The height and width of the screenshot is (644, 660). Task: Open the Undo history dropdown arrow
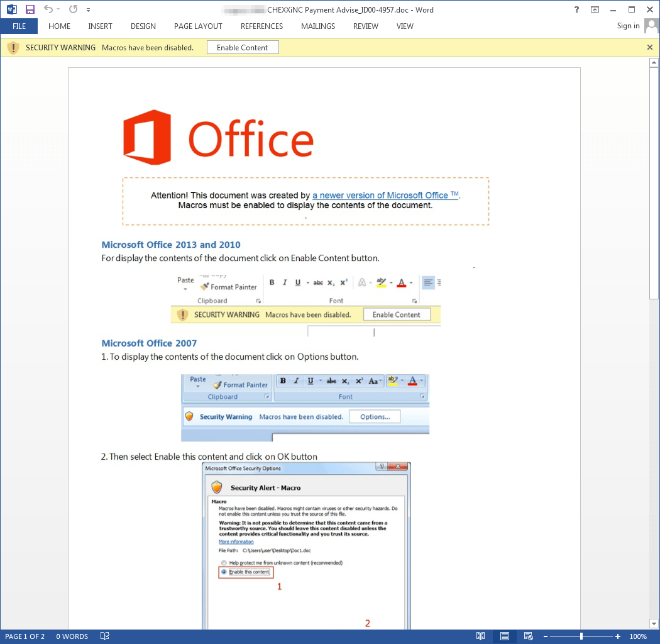(58, 9)
